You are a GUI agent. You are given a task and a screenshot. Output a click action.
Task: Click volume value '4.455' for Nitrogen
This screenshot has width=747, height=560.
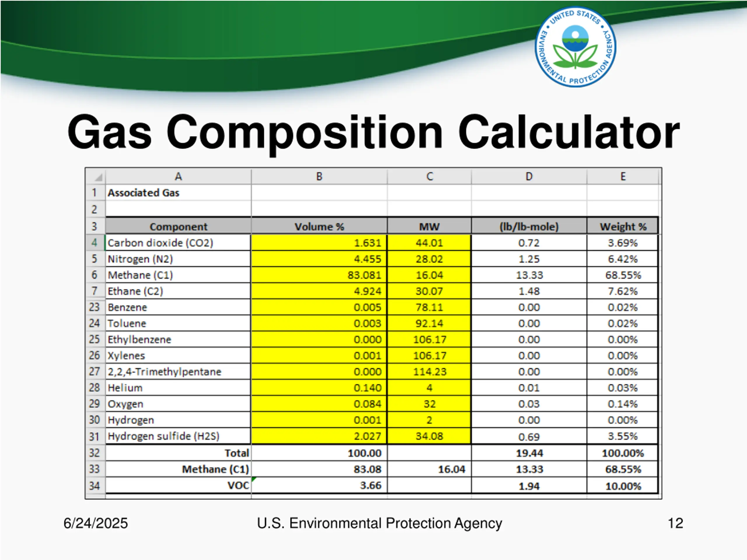[x=319, y=259]
